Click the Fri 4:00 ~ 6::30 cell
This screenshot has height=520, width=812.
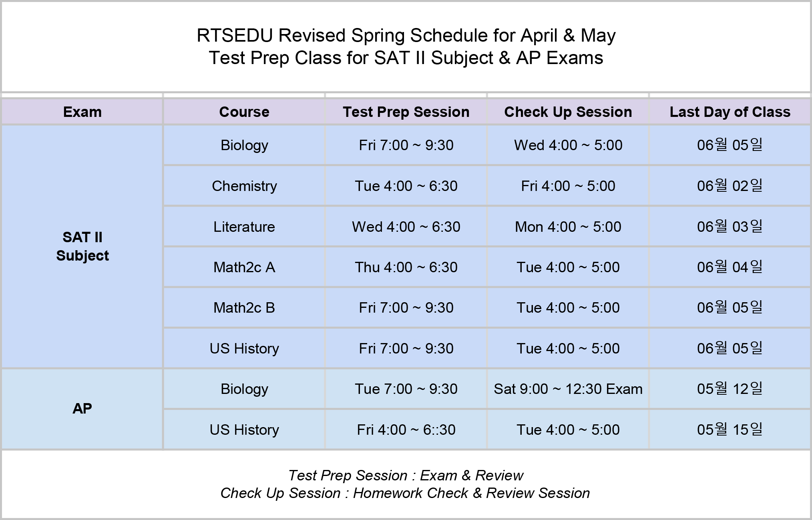[x=406, y=430]
